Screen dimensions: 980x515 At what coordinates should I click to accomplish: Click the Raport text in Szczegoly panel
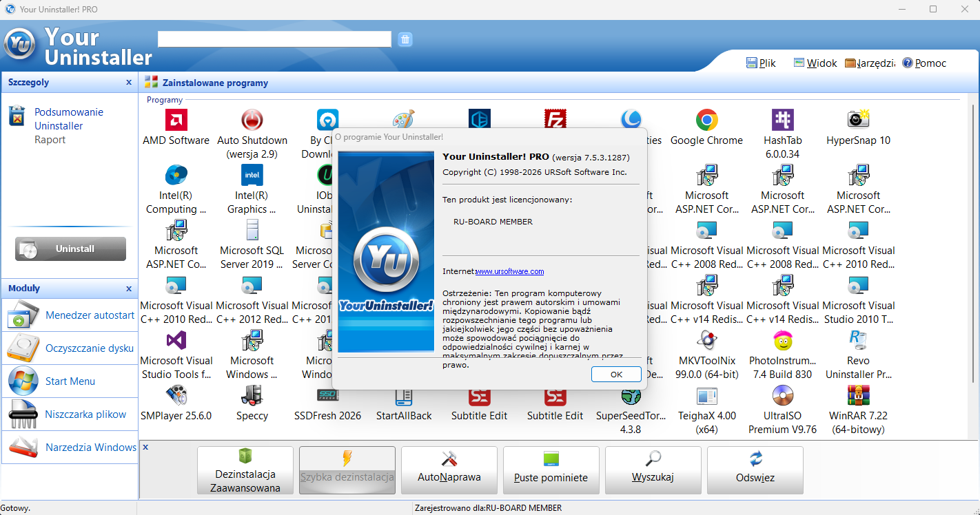(50, 140)
